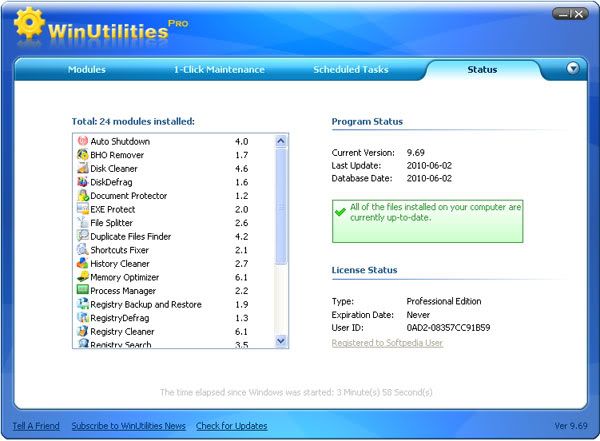
Task: Click Memory Optimizer module name
Action: click(x=124, y=277)
